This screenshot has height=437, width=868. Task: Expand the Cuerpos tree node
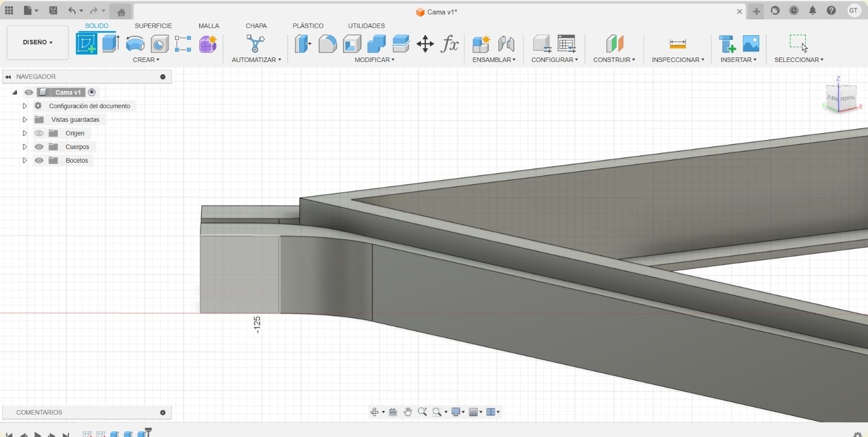(24, 147)
